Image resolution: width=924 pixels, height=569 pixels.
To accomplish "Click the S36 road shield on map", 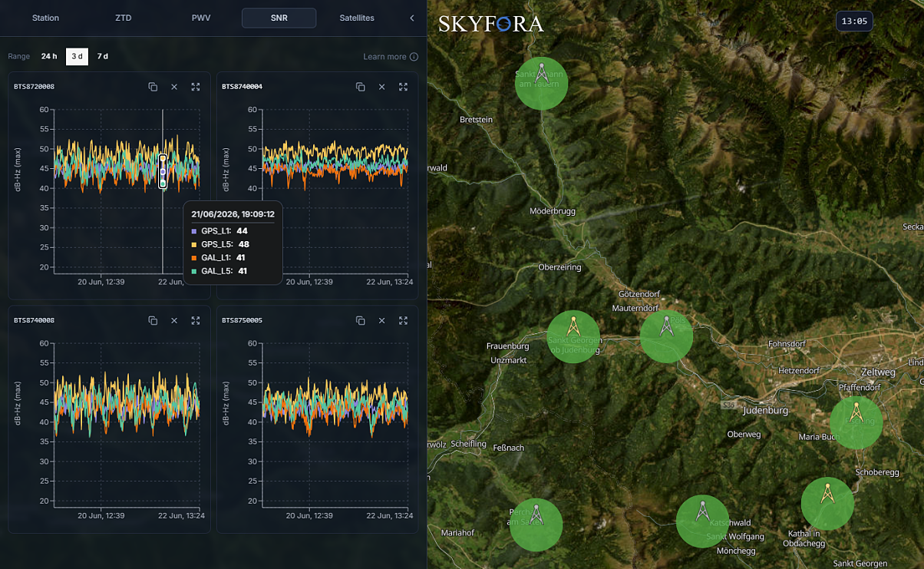I will point(728,404).
